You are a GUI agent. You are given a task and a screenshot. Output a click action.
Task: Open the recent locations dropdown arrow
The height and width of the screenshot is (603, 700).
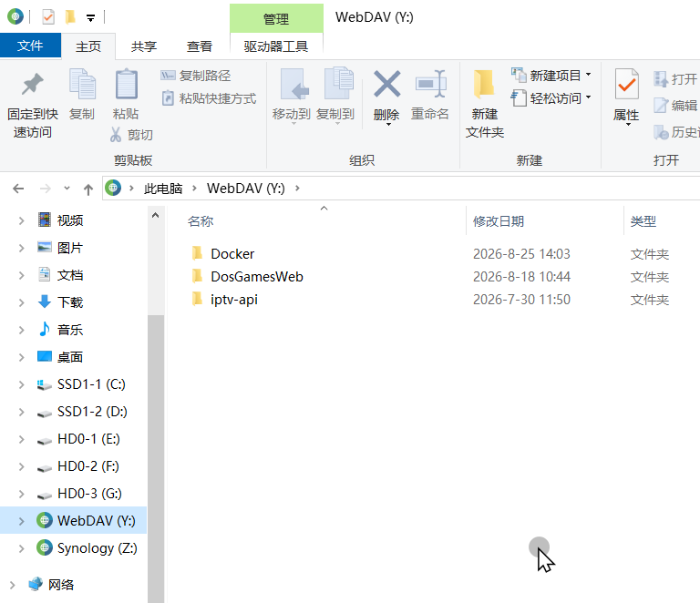(67, 189)
